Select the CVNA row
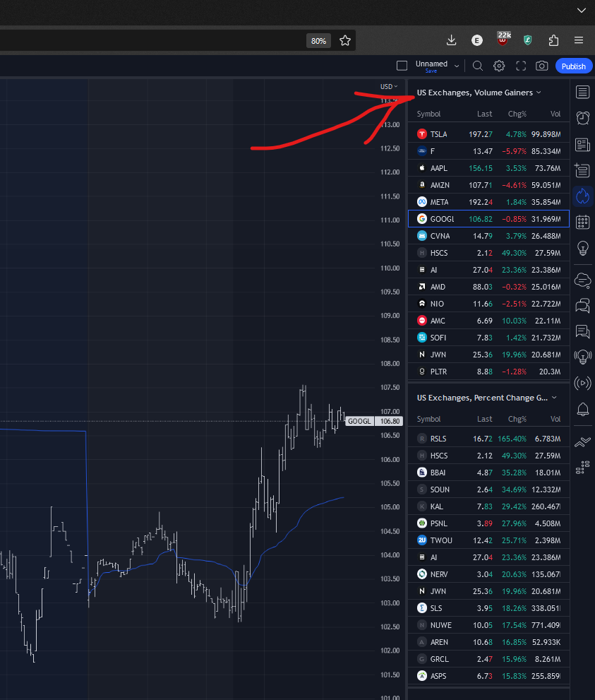This screenshot has height=700, width=595. click(x=488, y=236)
